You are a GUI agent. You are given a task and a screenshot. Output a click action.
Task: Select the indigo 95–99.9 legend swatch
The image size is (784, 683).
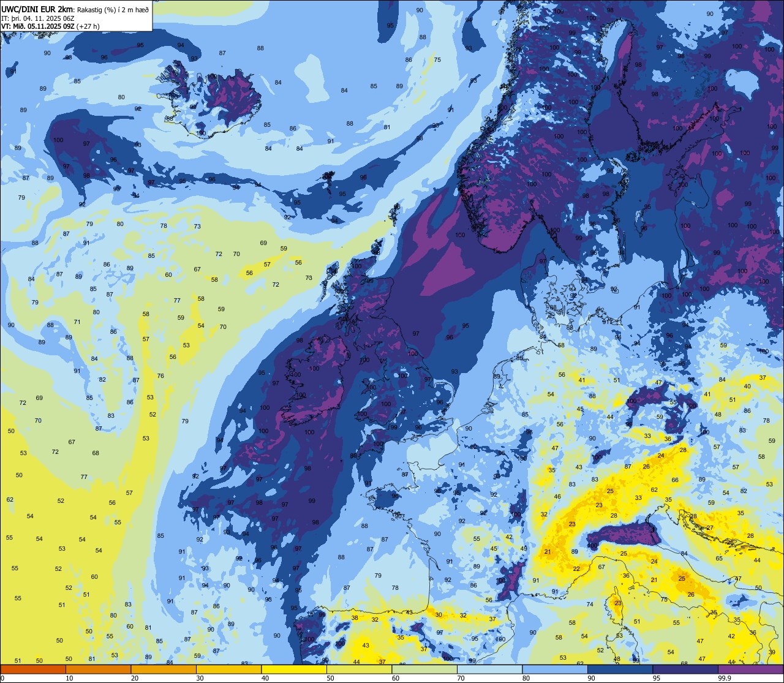point(685,669)
